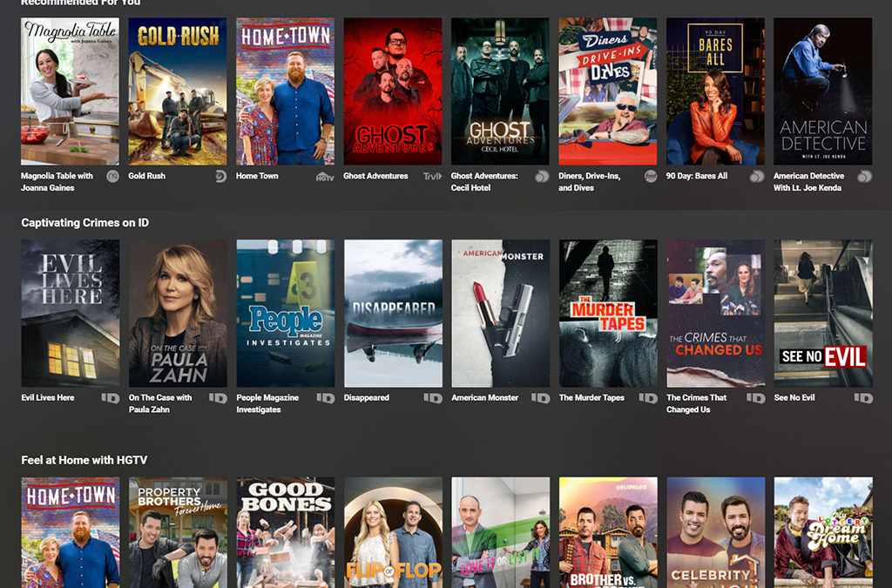Image resolution: width=892 pixels, height=588 pixels.
Task: Click HGTV logo icon beside Home Town
Action: pyautogui.click(x=325, y=177)
